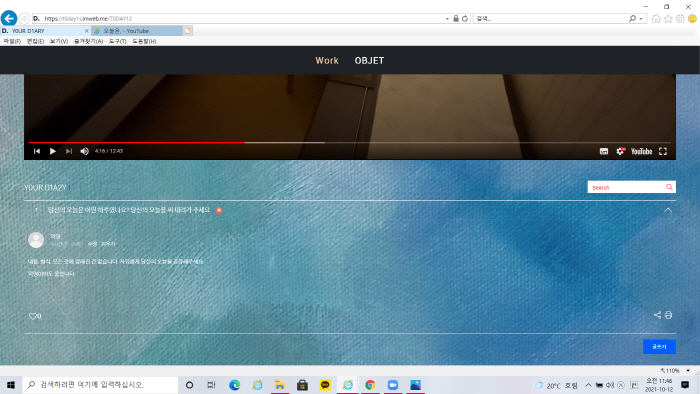Screen dimensions: 700x394
Task: Skip to previous video in player
Action: point(37,151)
